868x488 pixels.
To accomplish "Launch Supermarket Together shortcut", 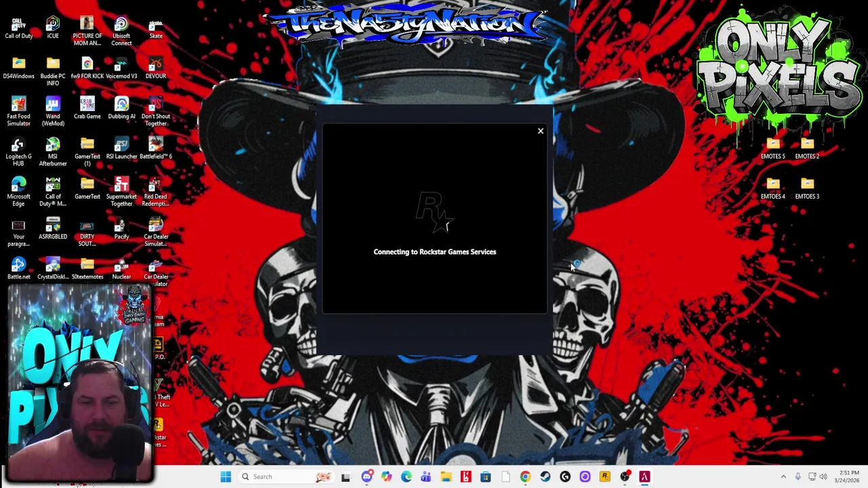I will pos(121,192).
